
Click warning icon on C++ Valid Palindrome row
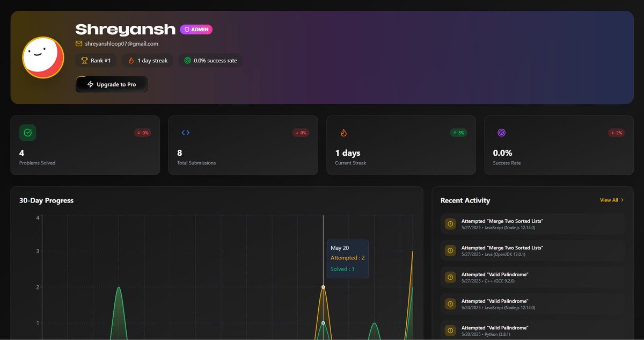(450, 277)
